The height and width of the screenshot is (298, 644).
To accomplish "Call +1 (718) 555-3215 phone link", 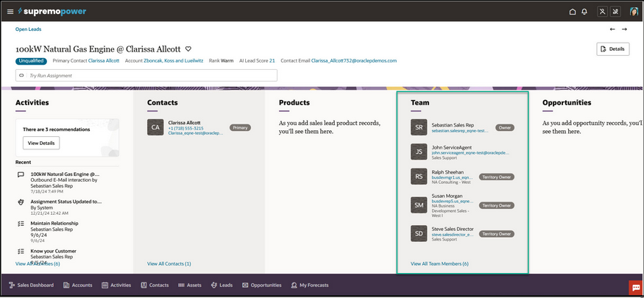I will pyautogui.click(x=185, y=128).
